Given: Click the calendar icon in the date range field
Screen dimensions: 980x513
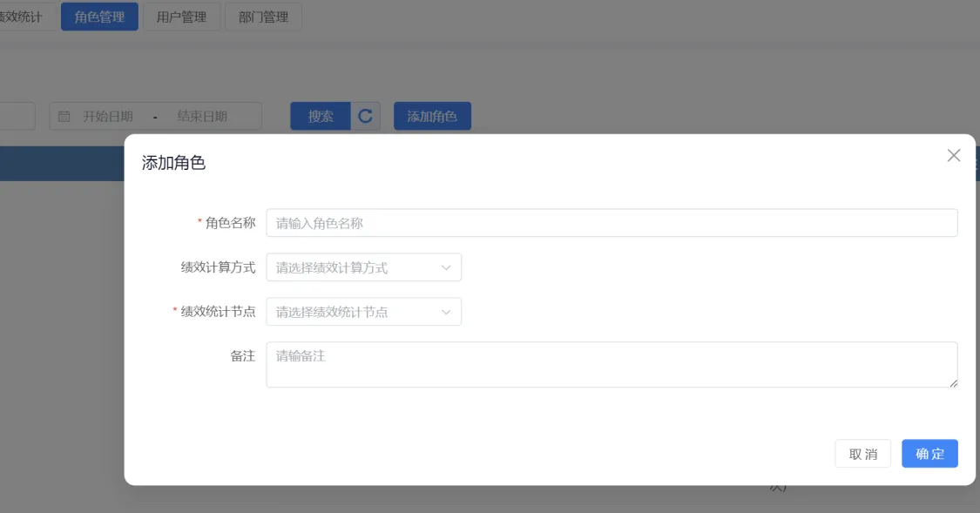Looking at the screenshot, I should click(64, 116).
